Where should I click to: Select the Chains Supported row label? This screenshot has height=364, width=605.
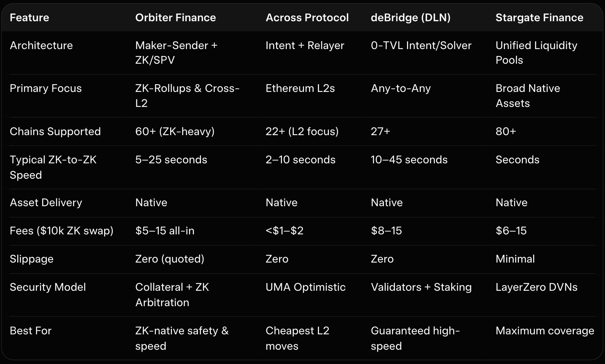(x=55, y=131)
